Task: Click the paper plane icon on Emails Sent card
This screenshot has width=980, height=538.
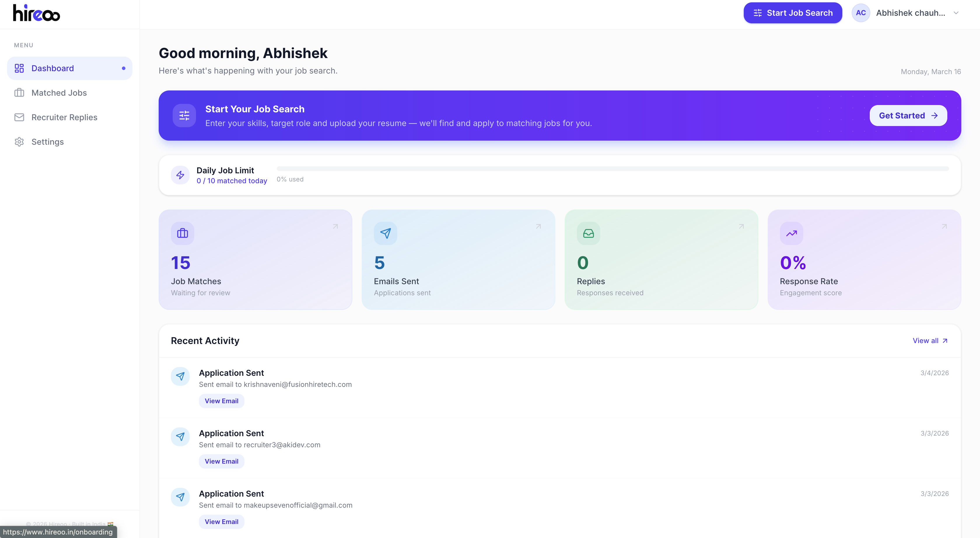Action: [385, 233]
